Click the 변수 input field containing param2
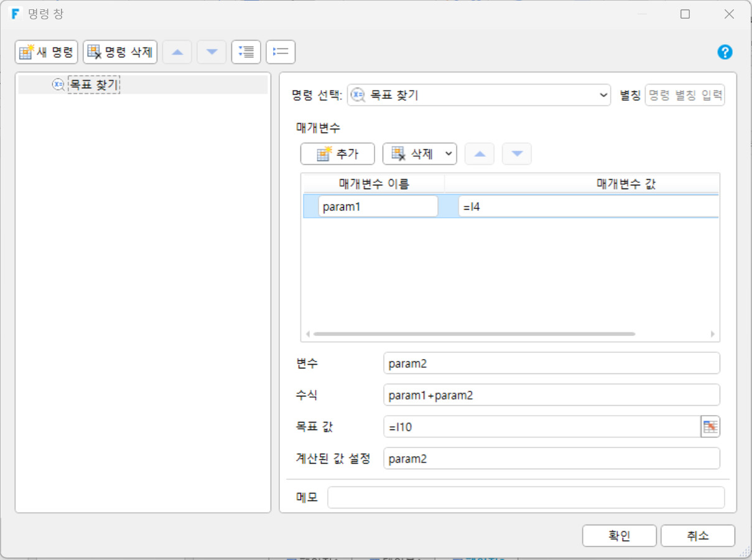The image size is (752, 560). (552, 363)
